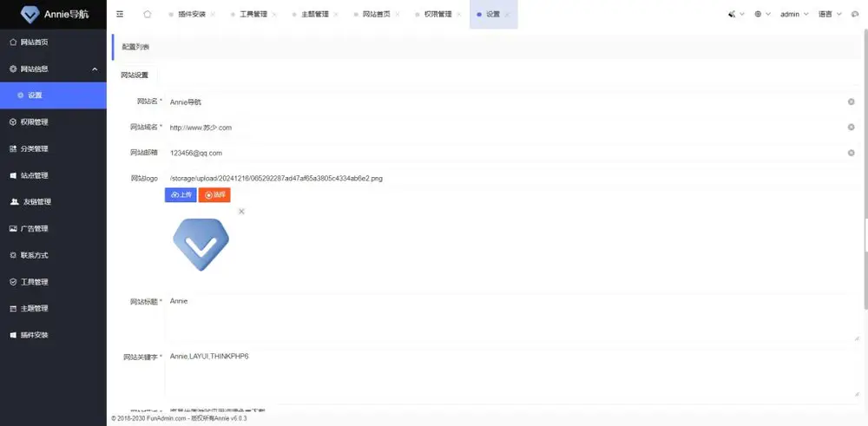This screenshot has width=868, height=426.
Task: Click the FunAdmin.com footer text
Action: click(x=167, y=419)
